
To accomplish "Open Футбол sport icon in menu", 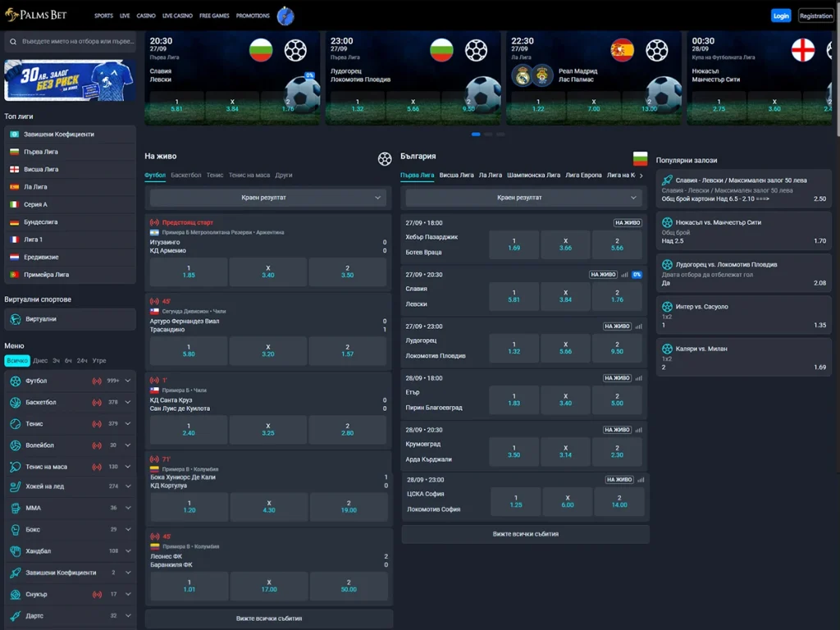I will (15, 381).
